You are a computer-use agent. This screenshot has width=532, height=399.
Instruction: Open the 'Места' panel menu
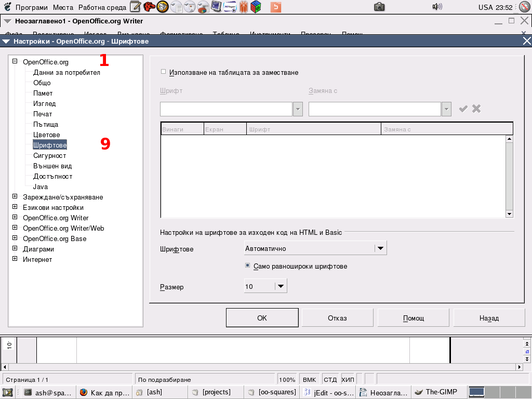point(63,7)
